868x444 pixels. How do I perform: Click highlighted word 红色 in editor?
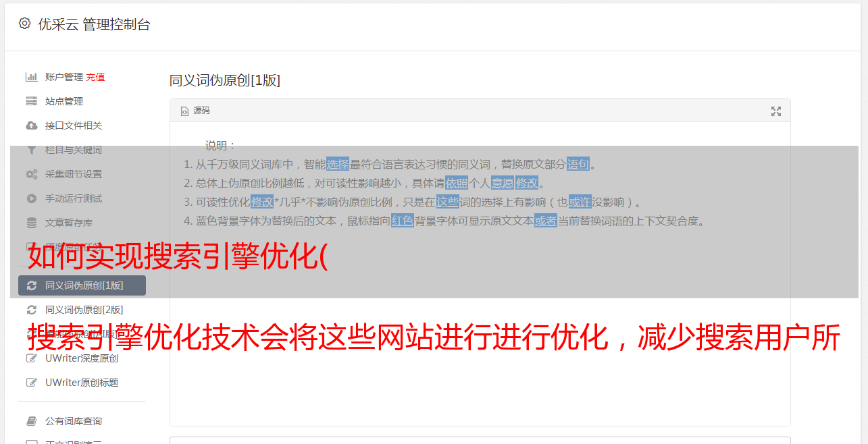click(x=403, y=221)
